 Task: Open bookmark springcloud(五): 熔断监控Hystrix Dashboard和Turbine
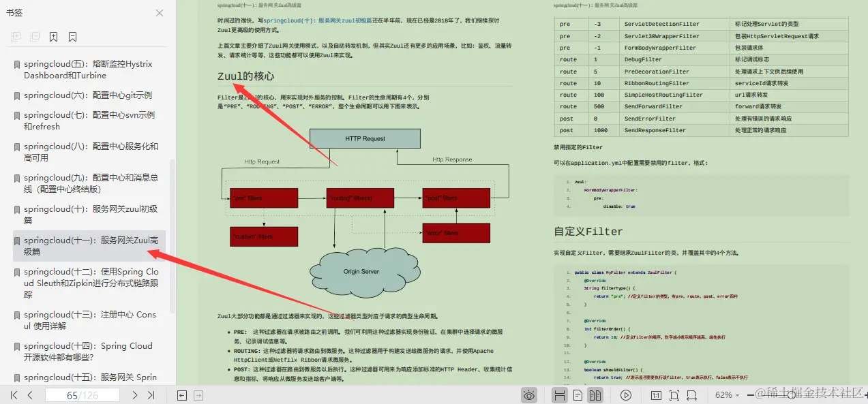click(89, 69)
